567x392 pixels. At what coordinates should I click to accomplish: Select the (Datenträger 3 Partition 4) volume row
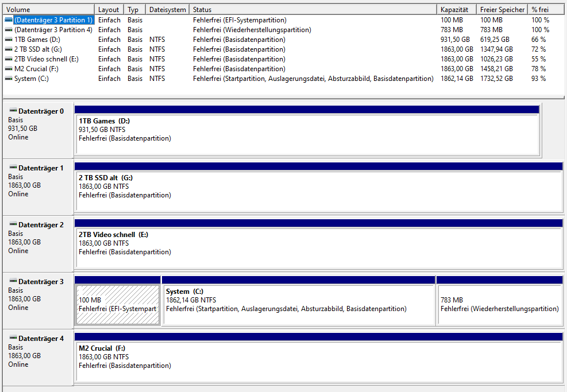click(x=284, y=30)
